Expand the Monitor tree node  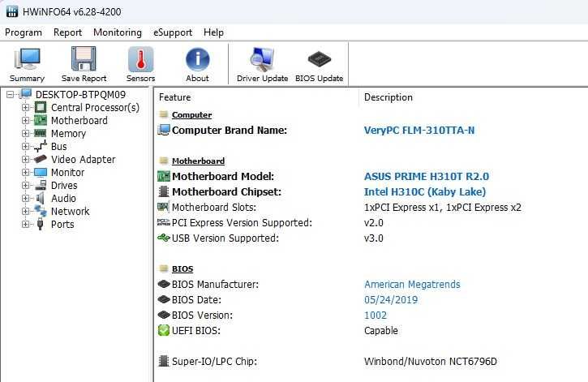coord(25,173)
